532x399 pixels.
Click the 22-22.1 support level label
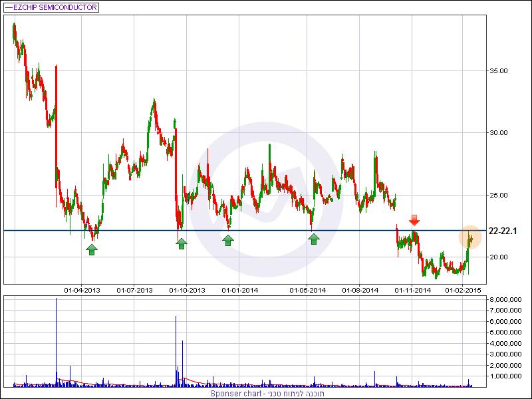[503, 231]
